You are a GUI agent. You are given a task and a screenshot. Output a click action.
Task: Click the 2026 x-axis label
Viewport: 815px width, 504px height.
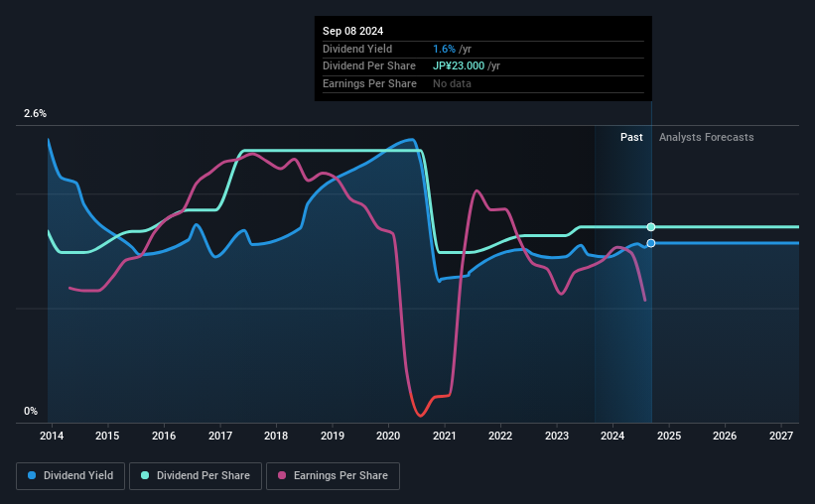tap(725, 436)
